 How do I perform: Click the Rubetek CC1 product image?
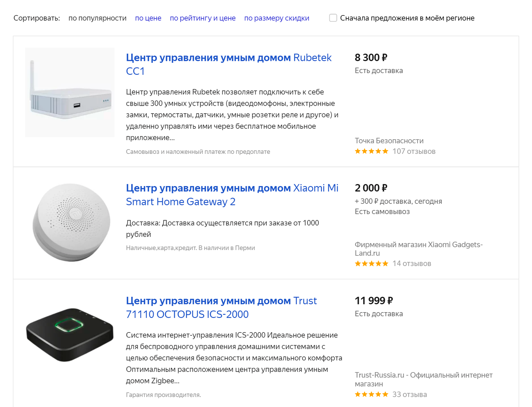70,93
